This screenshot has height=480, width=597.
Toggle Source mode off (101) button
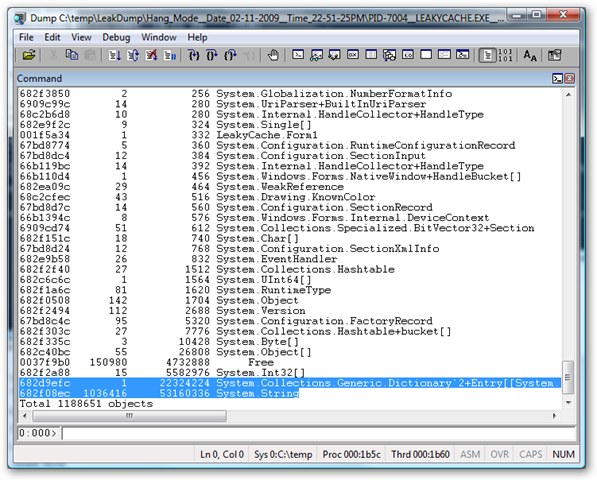(505, 55)
